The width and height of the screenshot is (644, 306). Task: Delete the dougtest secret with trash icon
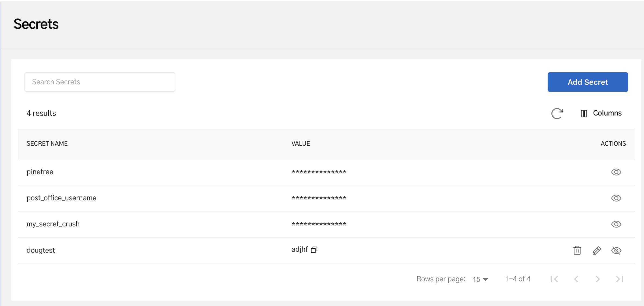point(577,250)
